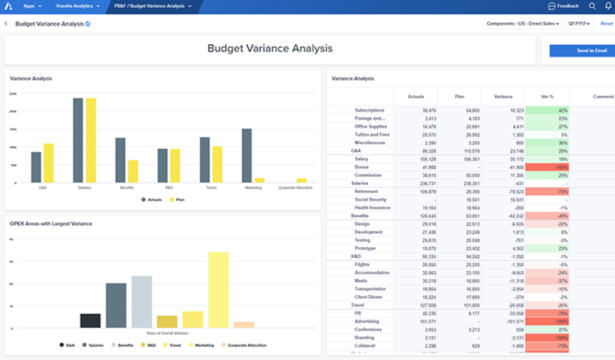The image size is (615, 360).
Task: Click the Salaries grey Actuals bar in chart
Action: (78, 140)
